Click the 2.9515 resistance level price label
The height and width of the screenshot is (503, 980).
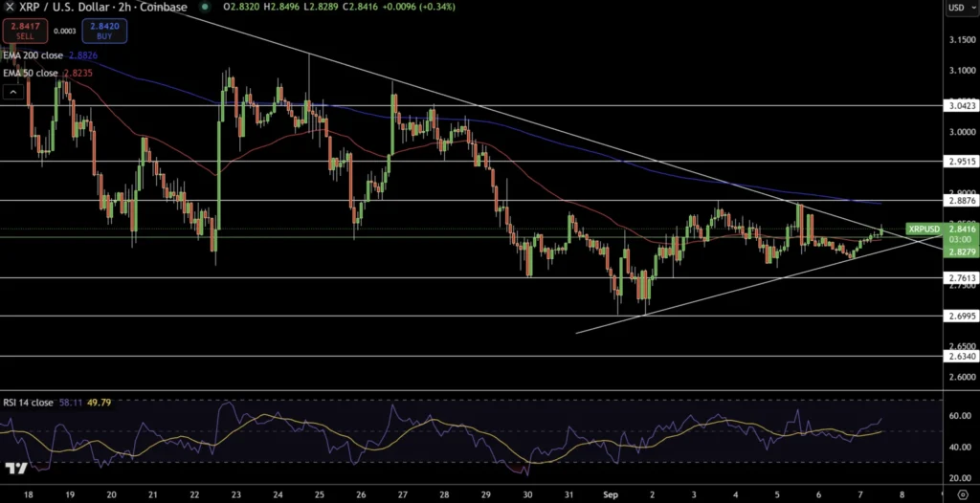(x=960, y=162)
